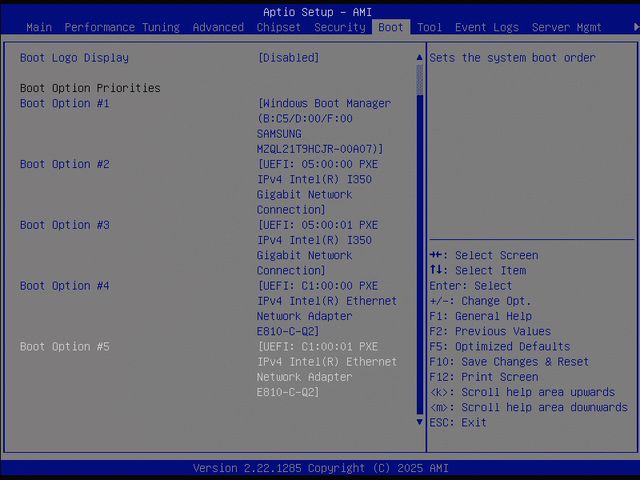
Task: Open the Event Logs tab
Action: pyautogui.click(x=487, y=27)
